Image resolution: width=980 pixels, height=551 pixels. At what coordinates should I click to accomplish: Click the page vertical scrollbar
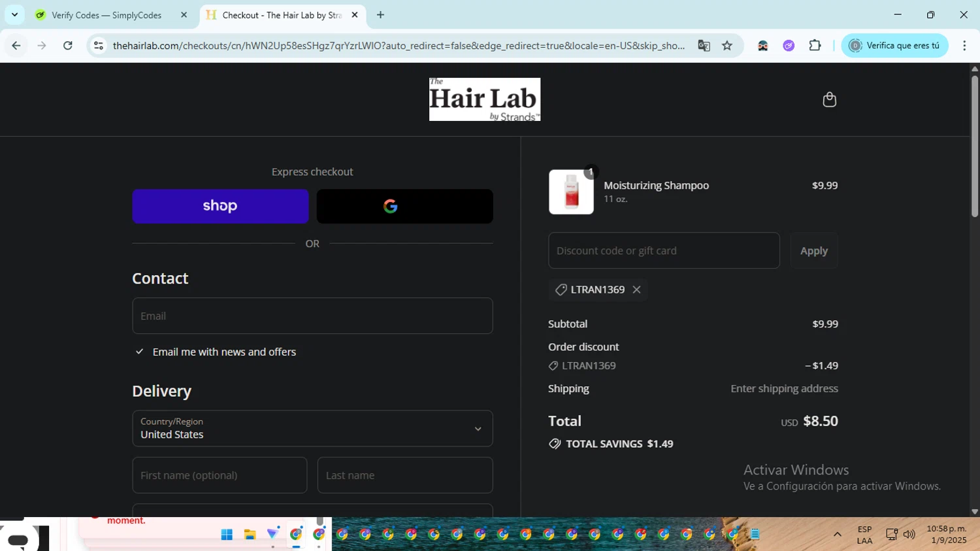pos(975,146)
